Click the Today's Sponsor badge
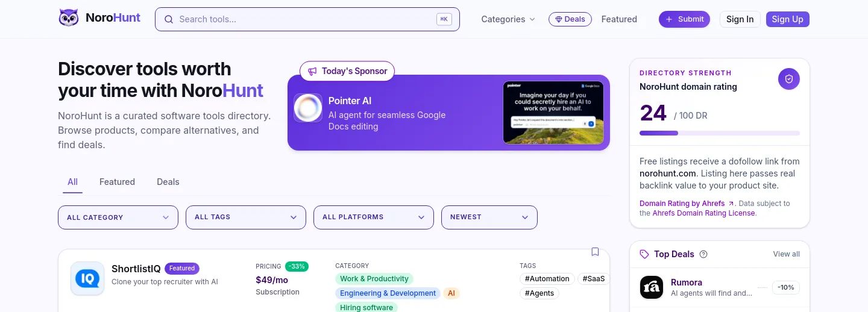 coord(347,71)
